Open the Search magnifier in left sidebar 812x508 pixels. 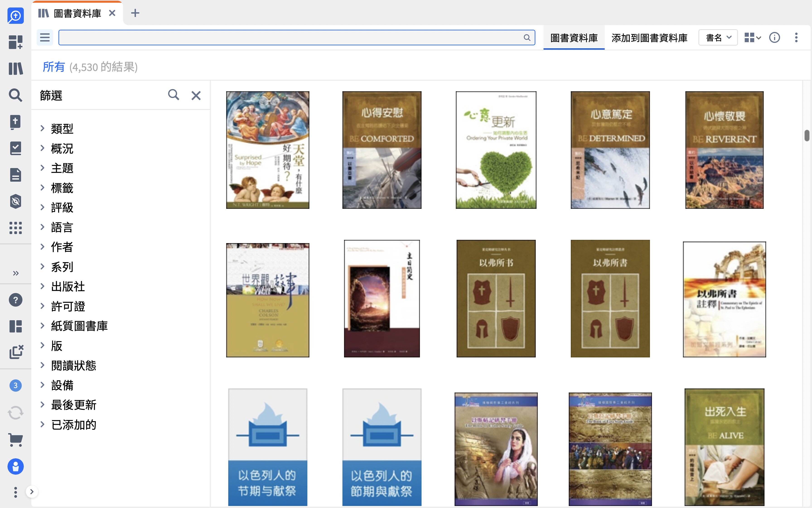(15, 95)
